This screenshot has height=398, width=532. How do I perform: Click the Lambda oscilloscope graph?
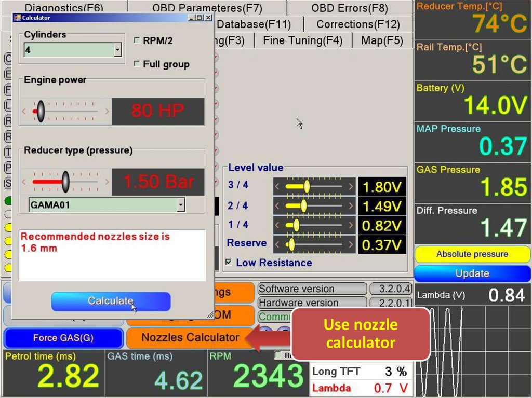(x=472, y=351)
